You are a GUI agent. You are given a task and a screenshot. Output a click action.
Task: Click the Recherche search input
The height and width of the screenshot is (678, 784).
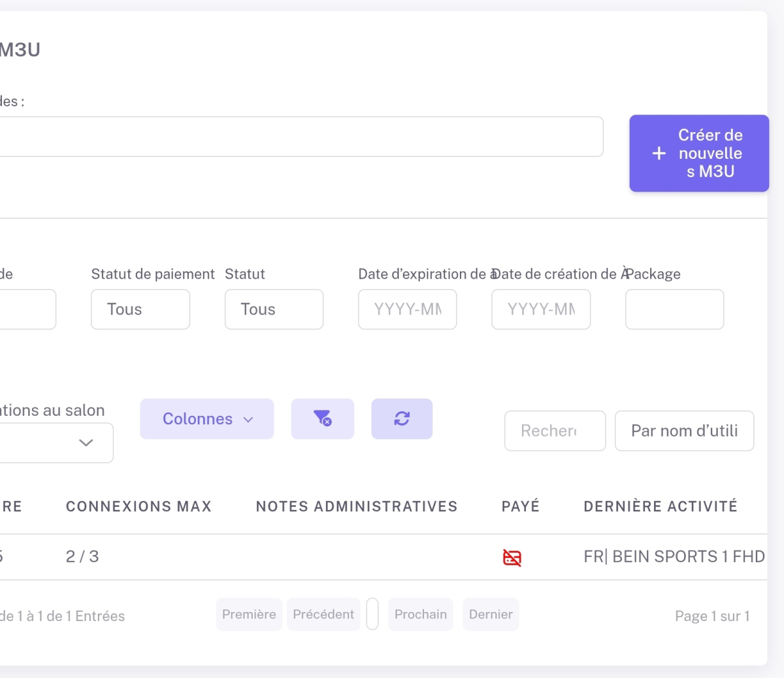click(555, 431)
